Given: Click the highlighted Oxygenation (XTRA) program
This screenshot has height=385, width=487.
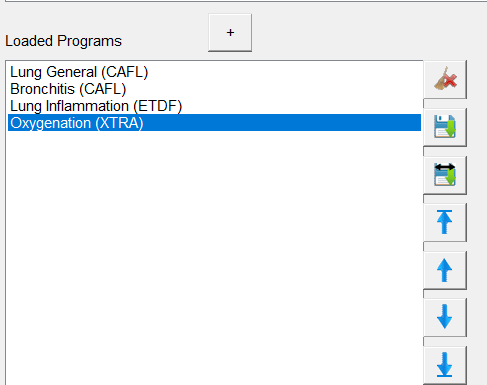Looking at the screenshot, I should [x=77, y=123].
